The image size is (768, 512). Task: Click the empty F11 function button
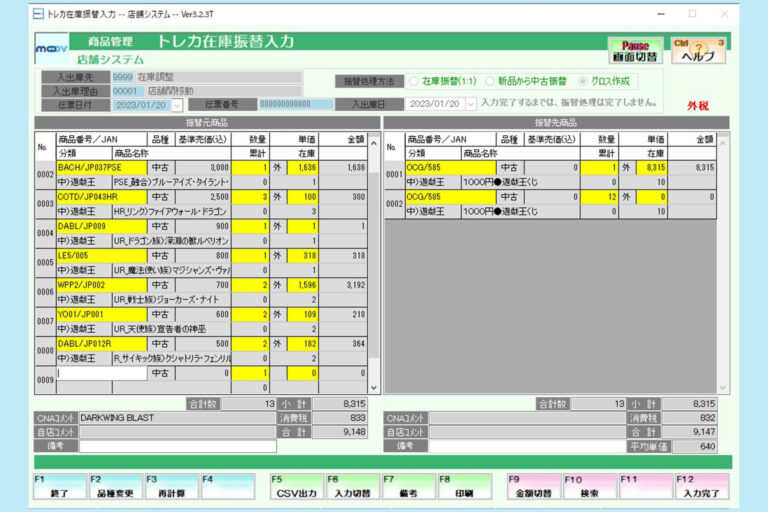click(646, 487)
